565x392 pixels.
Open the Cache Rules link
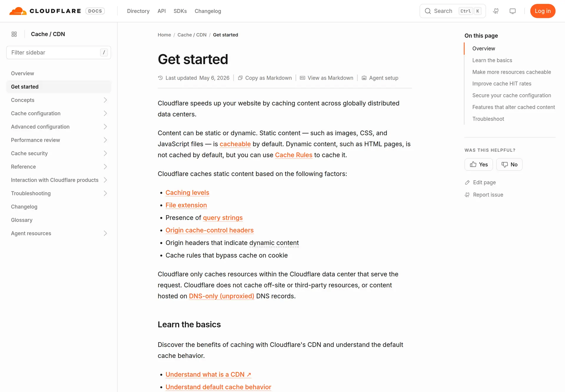[x=294, y=155]
